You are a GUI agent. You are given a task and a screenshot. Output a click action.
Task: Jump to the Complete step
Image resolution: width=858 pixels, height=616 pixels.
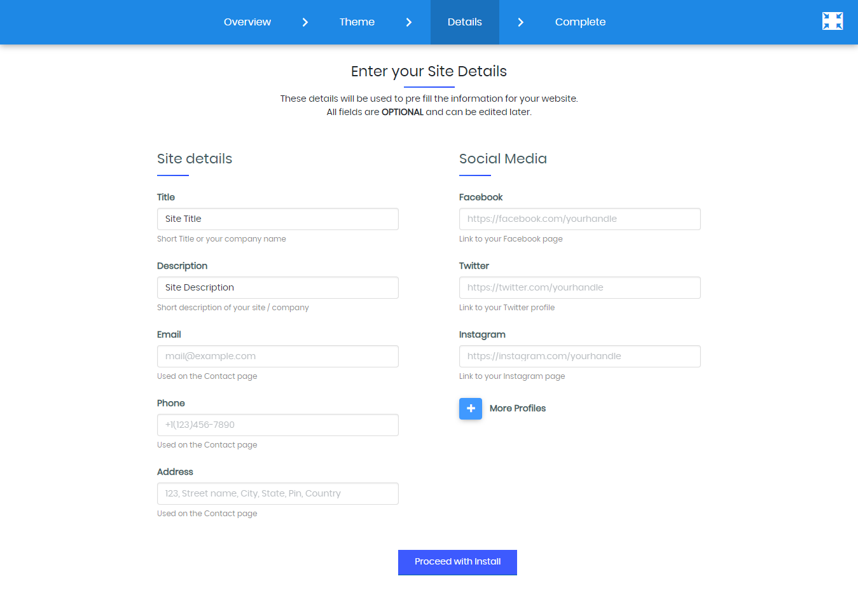tap(580, 22)
